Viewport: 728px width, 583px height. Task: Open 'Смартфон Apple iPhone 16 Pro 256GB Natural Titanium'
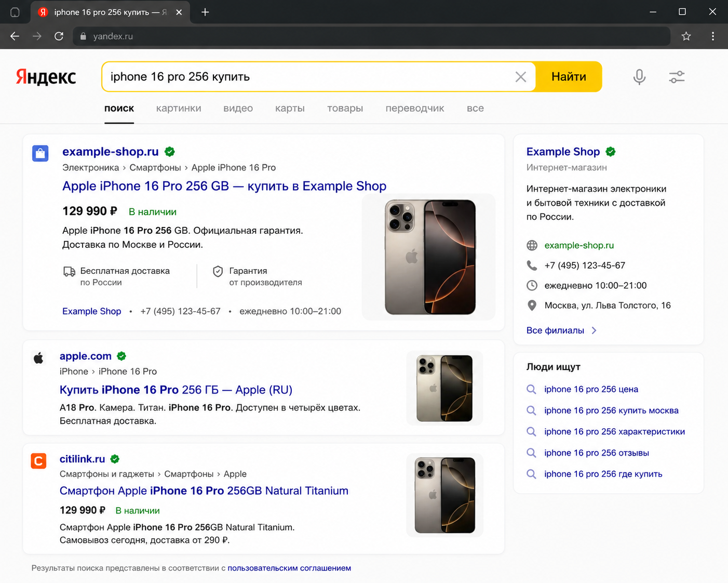tap(204, 491)
